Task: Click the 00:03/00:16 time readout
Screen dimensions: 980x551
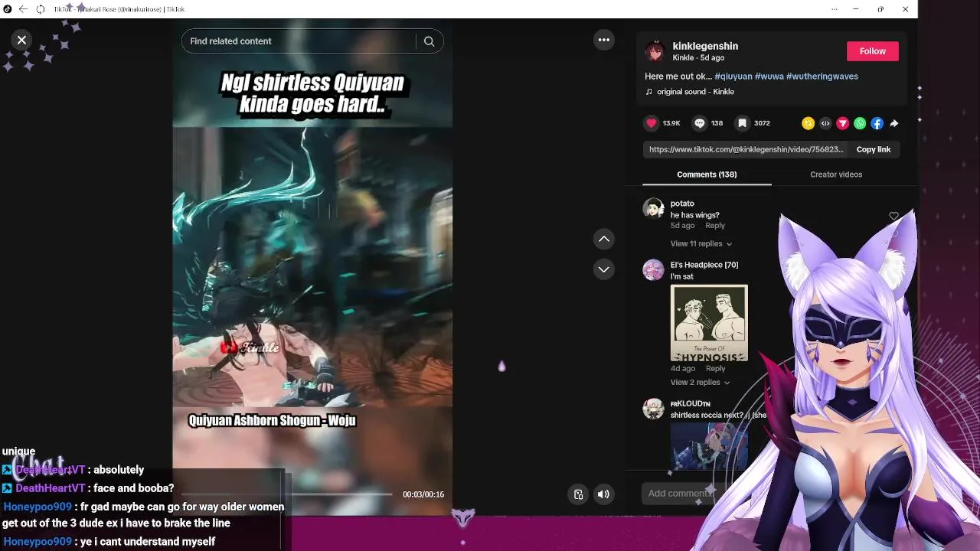Action: (423, 494)
